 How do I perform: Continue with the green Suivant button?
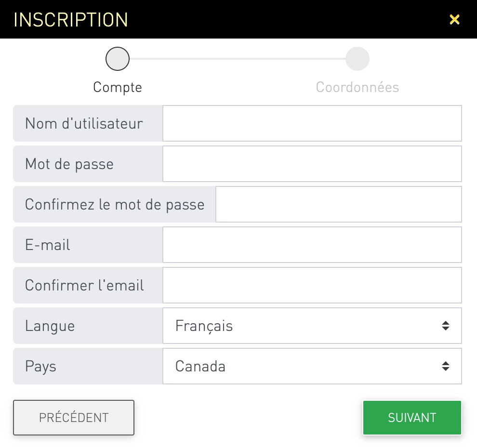(x=412, y=417)
